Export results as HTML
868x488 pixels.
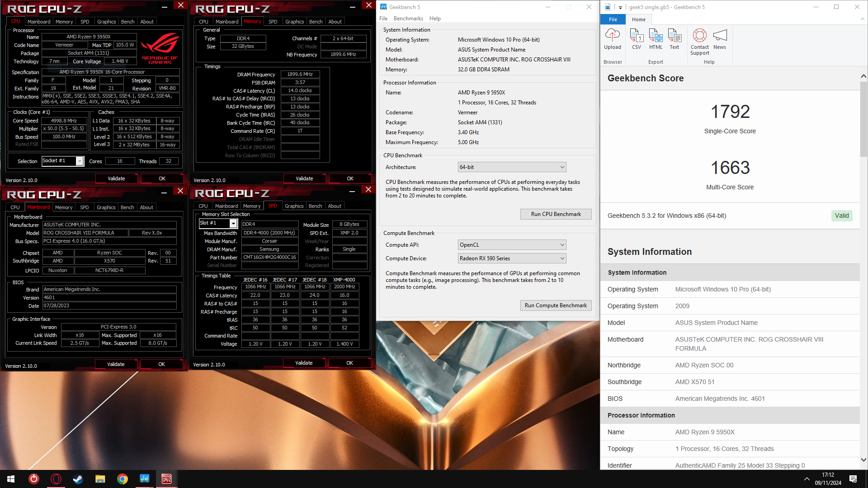[656, 39]
